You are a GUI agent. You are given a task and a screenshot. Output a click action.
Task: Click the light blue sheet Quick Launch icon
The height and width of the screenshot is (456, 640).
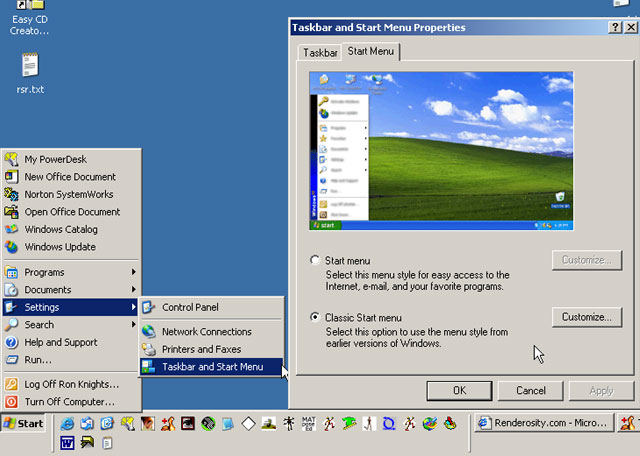228,424
